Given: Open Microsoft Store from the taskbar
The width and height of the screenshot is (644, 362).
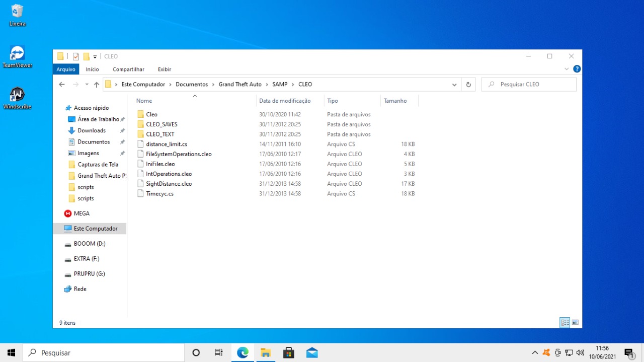Looking at the screenshot, I should 289,353.
